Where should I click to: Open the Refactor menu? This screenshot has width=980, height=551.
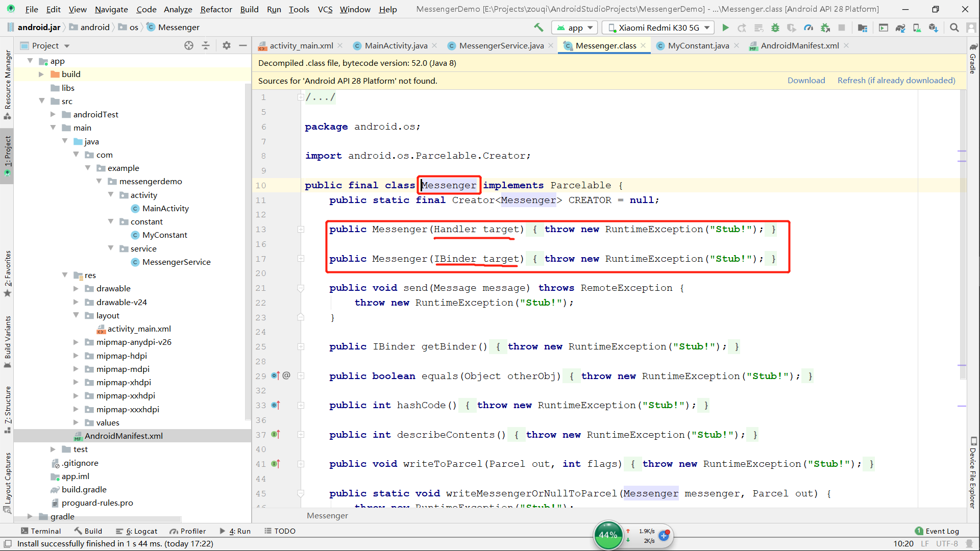coord(216,9)
